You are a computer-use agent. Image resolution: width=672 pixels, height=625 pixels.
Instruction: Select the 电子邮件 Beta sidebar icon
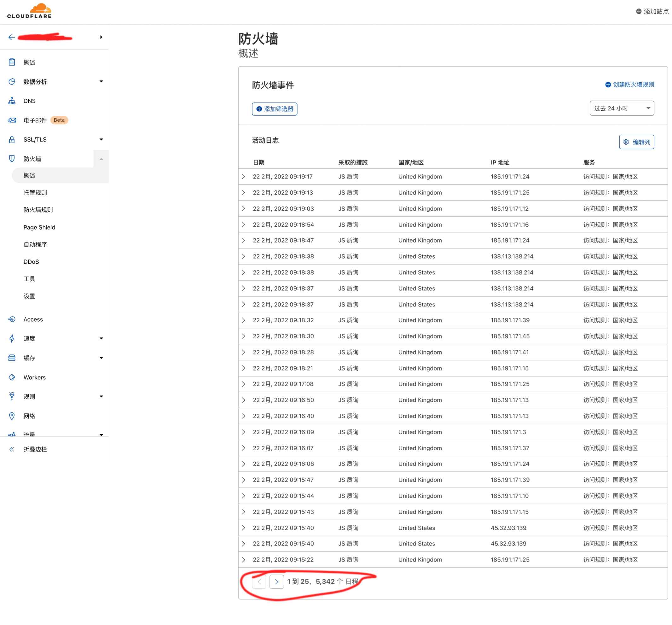[x=12, y=120]
